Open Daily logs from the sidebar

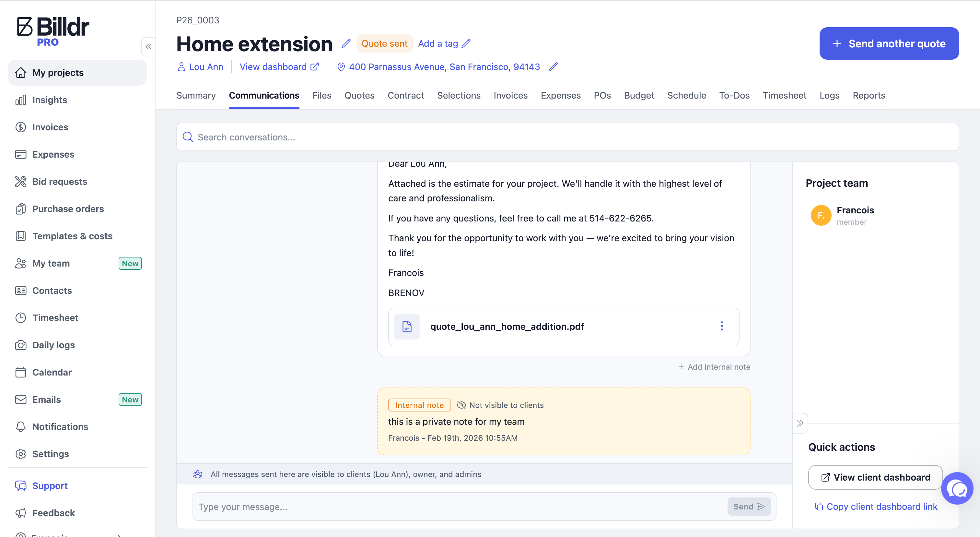(54, 345)
